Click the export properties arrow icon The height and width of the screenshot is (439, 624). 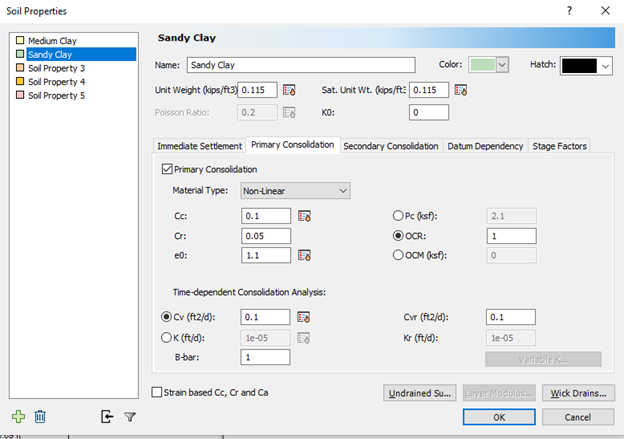pos(107,416)
